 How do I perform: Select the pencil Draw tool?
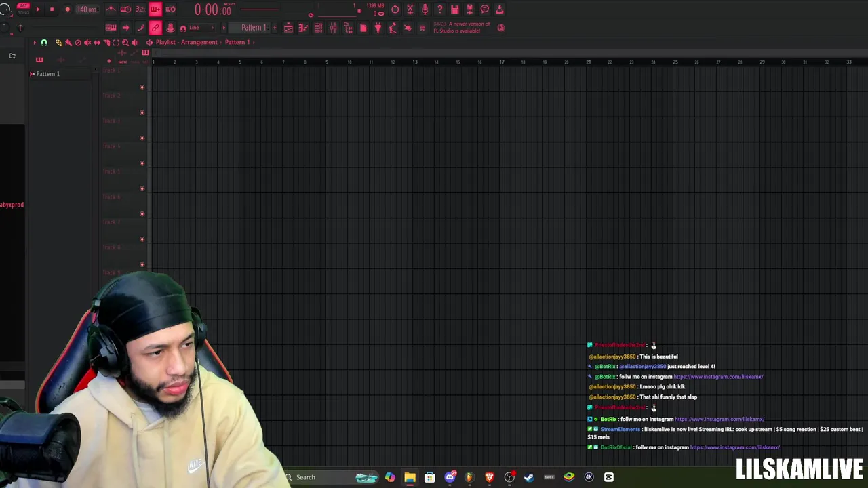59,43
